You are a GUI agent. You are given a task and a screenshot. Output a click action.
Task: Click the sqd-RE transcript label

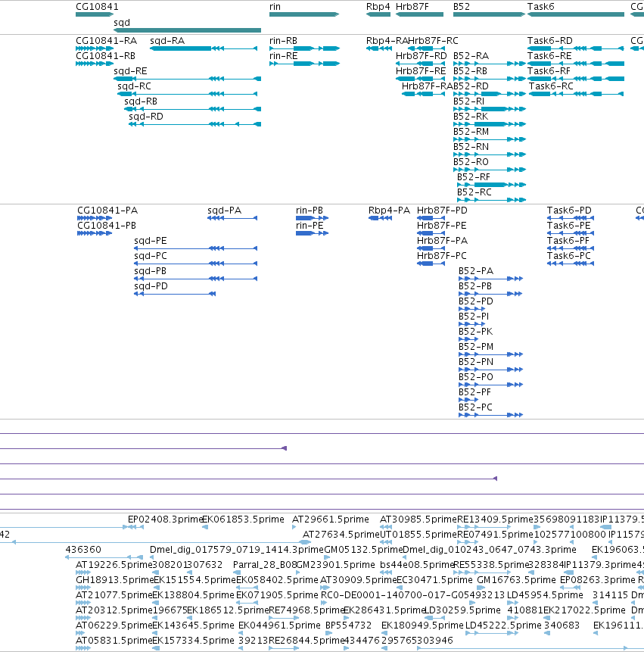(130, 70)
